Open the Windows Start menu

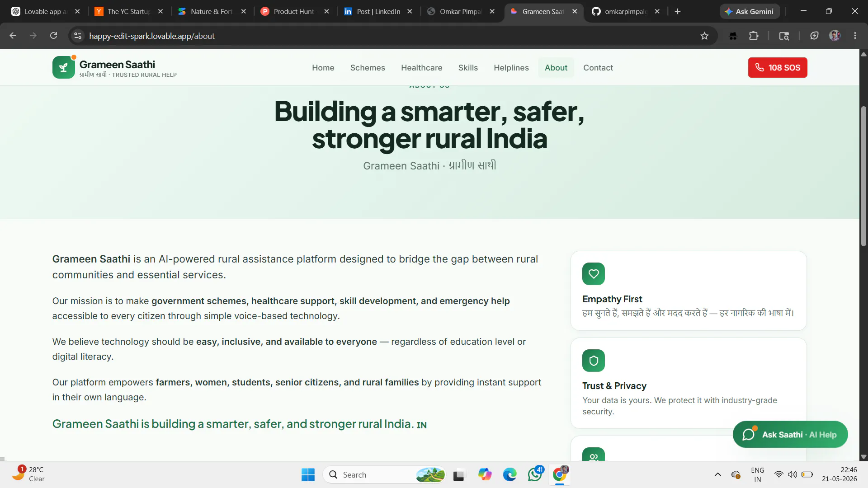coord(308,475)
